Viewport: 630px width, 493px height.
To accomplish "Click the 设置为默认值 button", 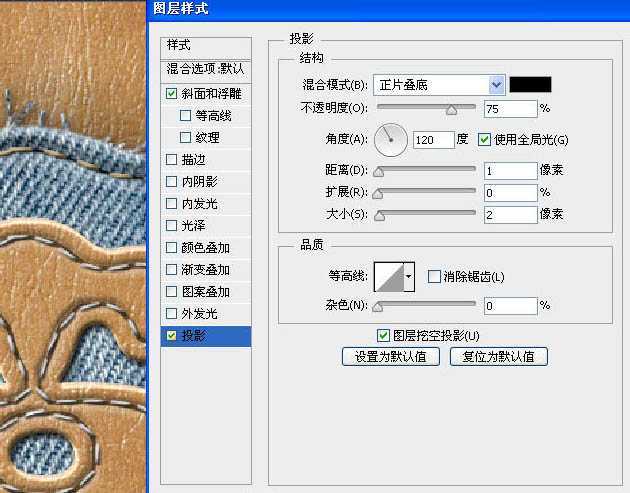I will [x=391, y=356].
